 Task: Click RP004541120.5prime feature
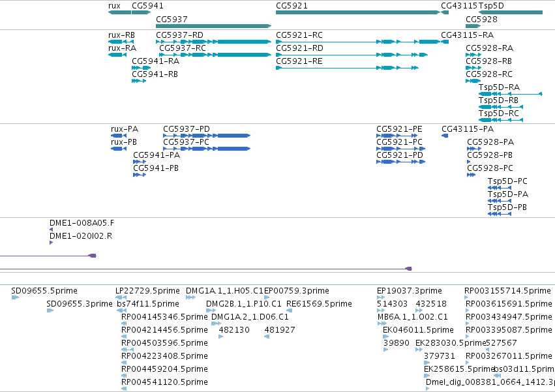[x=124, y=389]
